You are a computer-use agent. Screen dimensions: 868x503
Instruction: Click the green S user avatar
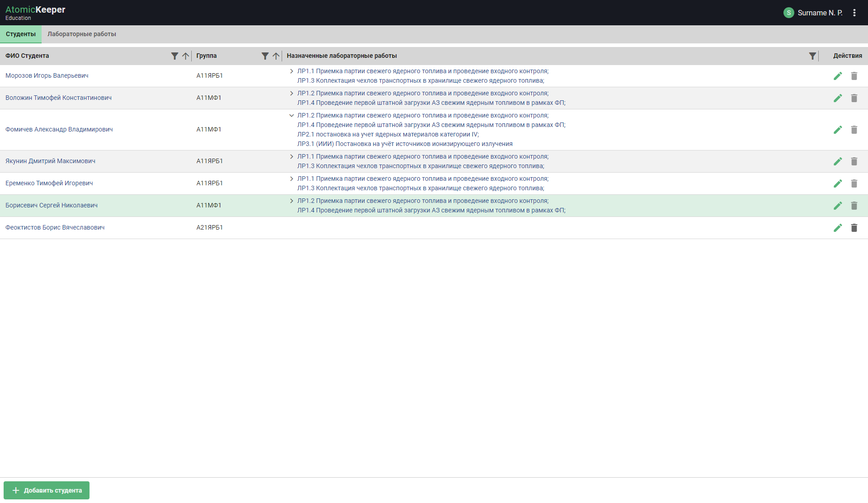tap(789, 13)
